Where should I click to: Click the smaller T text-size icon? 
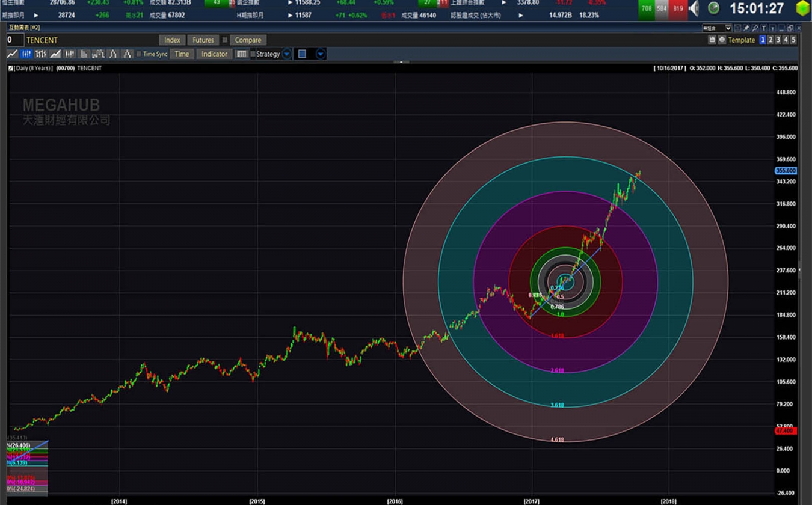[772, 28]
